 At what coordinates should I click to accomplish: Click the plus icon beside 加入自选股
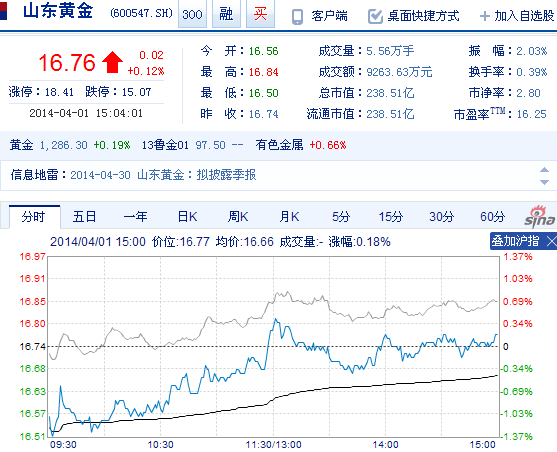pos(485,16)
